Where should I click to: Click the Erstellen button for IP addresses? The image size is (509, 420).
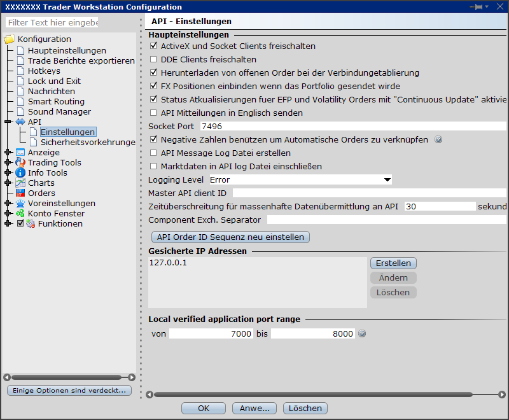coord(393,263)
